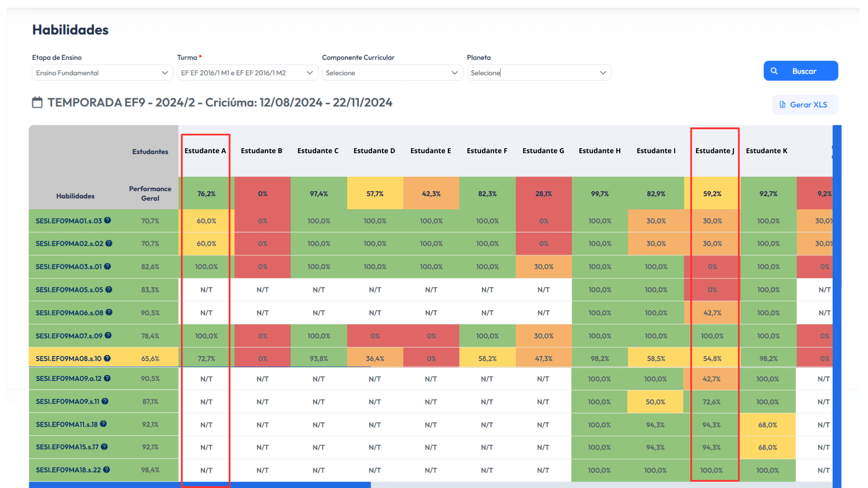Open info icon for SESI.EF09MA18.s.22
The height and width of the screenshot is (488, 868).
pyautogui.click(x=107, y=469)
